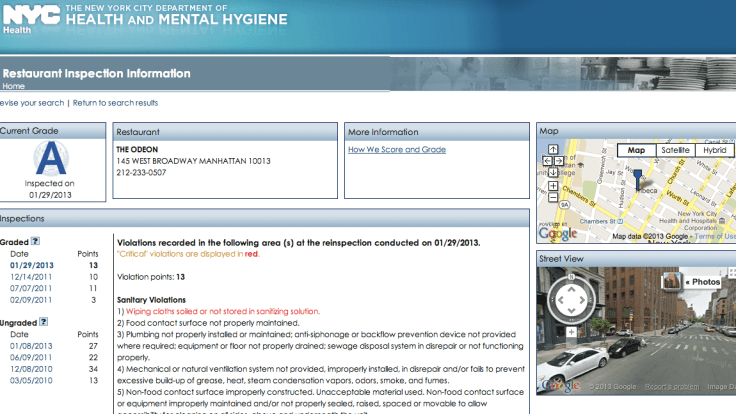Viewport: 736px width, 414px height.
Task: Click the Street View navigation compass
Action: point(570,300)
